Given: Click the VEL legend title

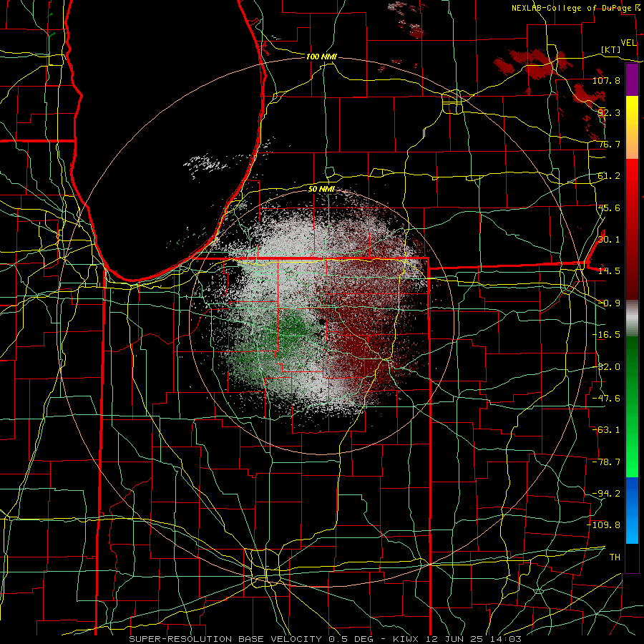Looking at the screenshot, I should [x=628, y=43].
